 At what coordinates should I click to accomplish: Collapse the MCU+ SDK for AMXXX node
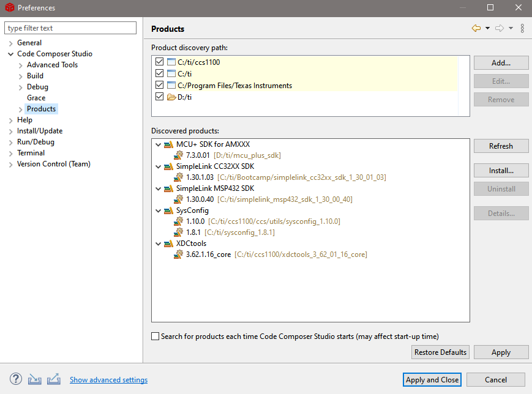[x=159, y=144]
